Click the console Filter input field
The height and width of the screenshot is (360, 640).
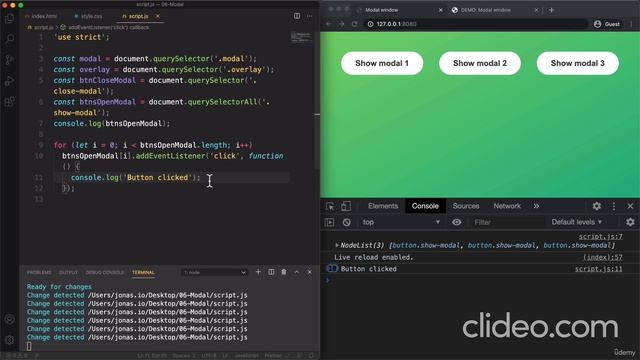coord(507,222)
